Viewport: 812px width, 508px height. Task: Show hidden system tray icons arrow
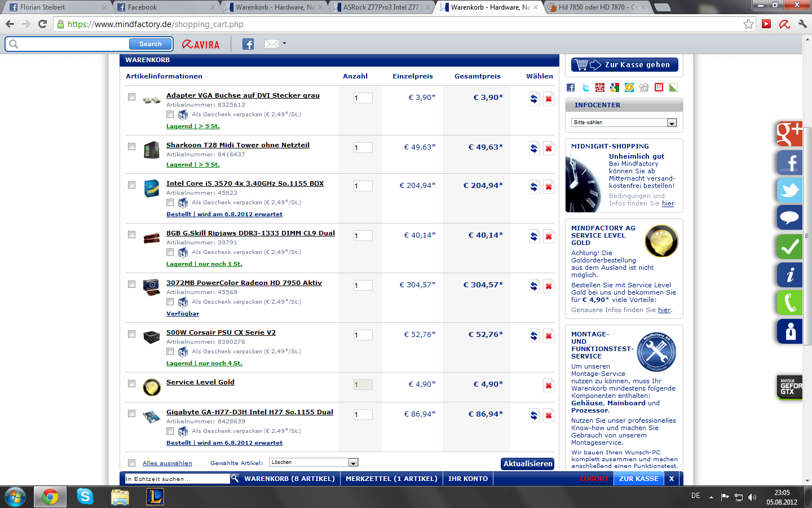coord(711,497)
